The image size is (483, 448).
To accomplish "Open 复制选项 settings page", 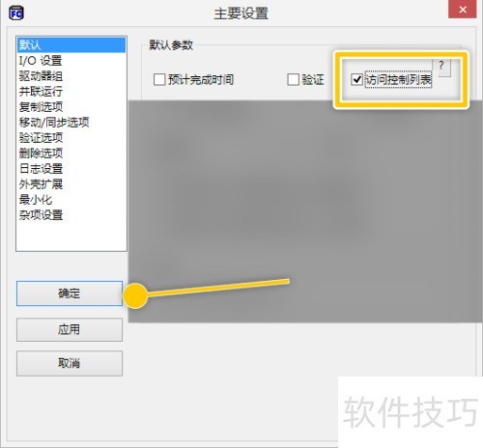I will (71, 107).
